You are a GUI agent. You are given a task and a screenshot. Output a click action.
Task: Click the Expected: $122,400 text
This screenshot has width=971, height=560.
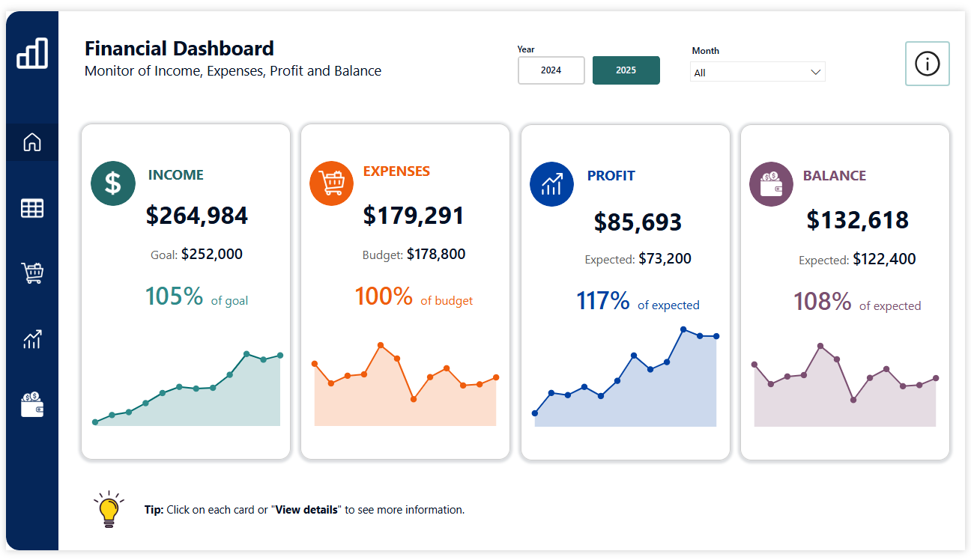[857, 260]
